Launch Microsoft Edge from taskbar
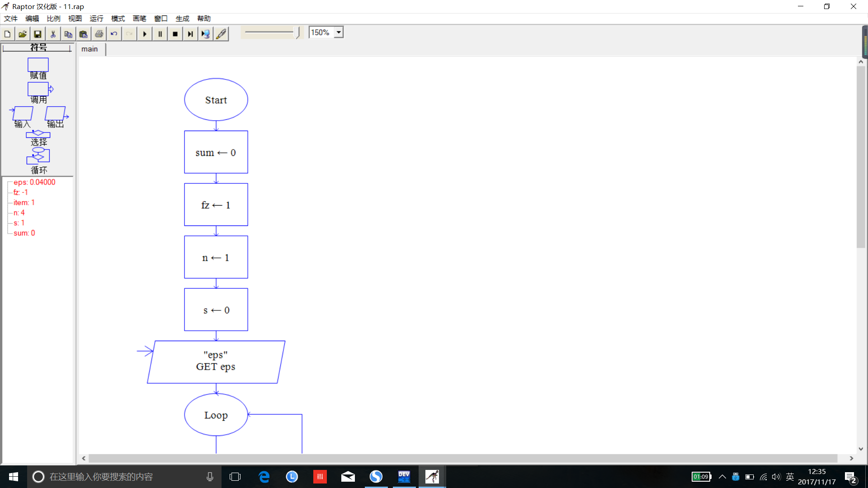 264,477
